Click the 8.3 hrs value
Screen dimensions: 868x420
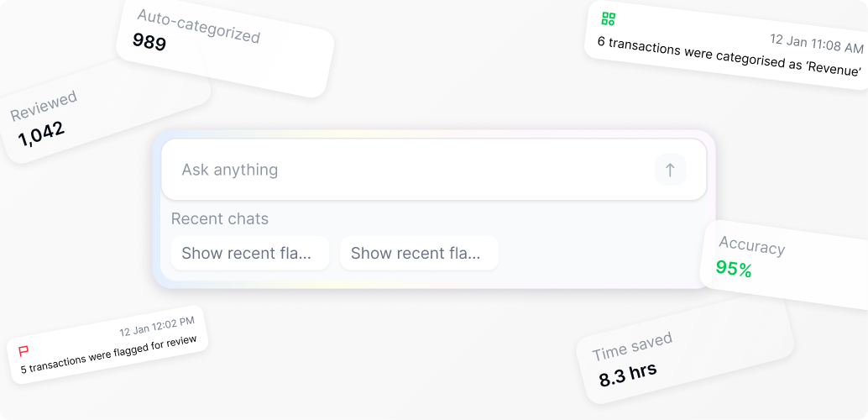(x=628, y=374)
